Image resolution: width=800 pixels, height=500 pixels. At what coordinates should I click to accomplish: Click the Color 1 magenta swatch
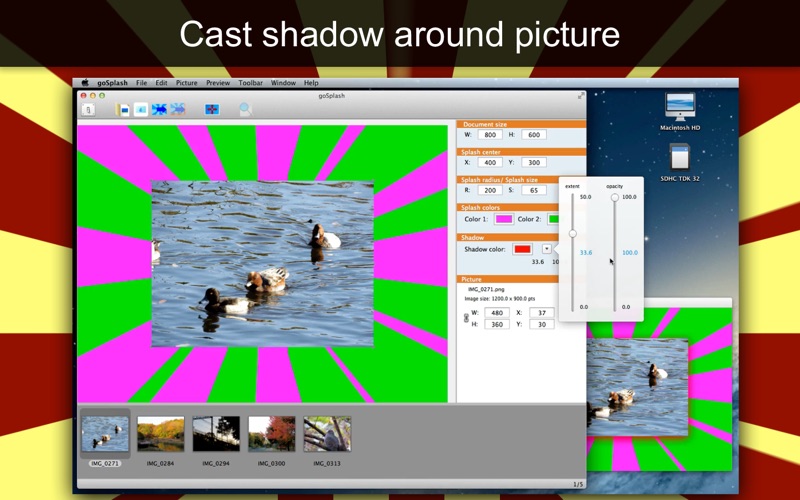504,219
